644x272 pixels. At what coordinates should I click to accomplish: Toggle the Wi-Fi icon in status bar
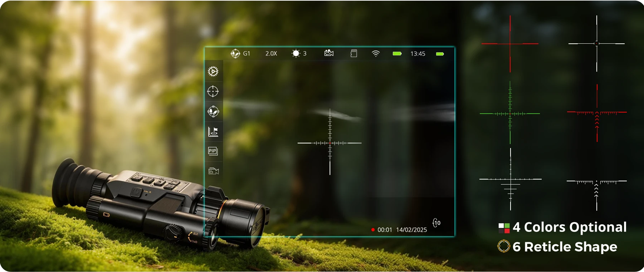tap(376, 54)
